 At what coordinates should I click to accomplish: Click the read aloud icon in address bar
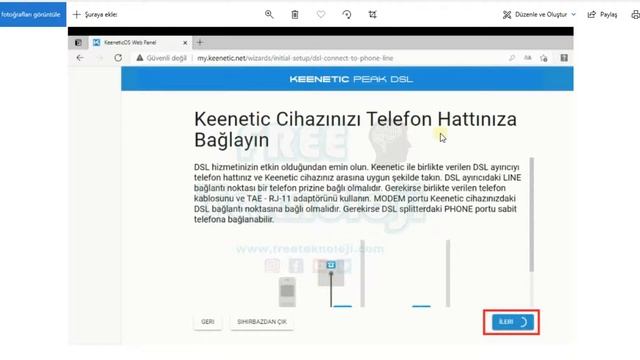(528, 58)
